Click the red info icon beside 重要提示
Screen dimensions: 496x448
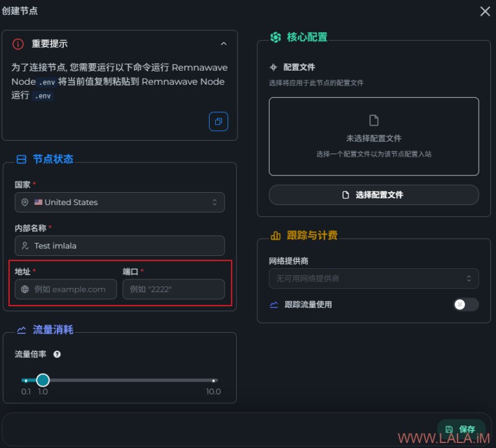click(18, 44)
